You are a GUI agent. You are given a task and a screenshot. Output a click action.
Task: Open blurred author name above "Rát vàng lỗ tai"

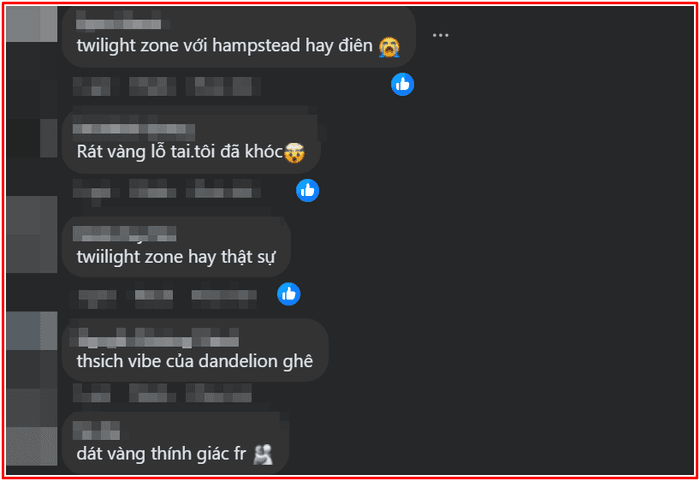pyautogui.click(x=134, y=129)
